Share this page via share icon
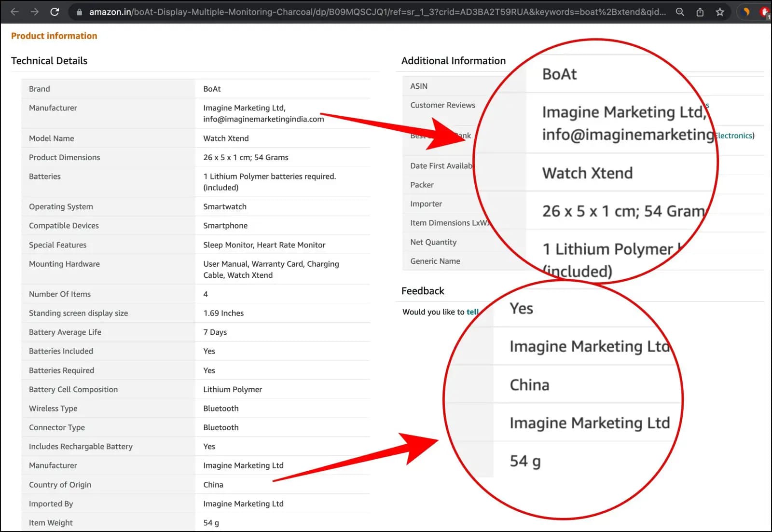This screenshot has width=772, height=532. [x=700, y=12]
